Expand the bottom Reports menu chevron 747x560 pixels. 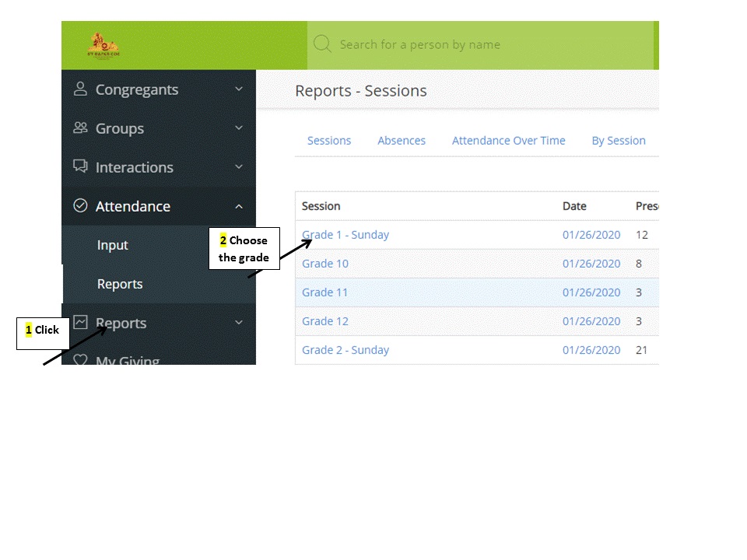pyautogui.click(x=239, y=322)
